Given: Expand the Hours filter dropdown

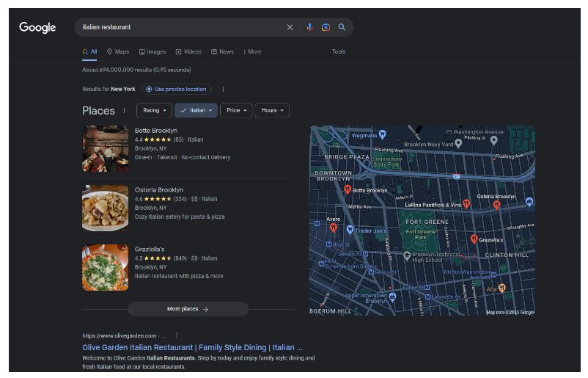Looking at the screenshot, I should pos(272,110).
